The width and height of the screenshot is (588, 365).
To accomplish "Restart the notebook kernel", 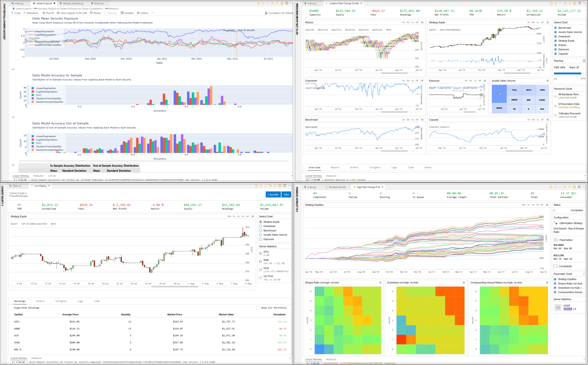I will [95, 13].
